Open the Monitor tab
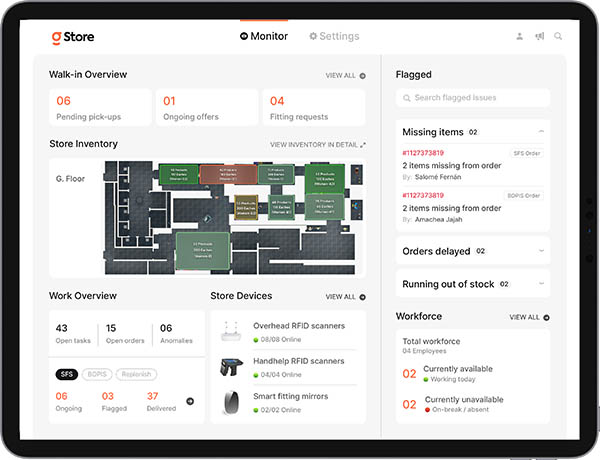Viewport: 600px width, 460px height. pyautogui.click(x=264, y=36)
